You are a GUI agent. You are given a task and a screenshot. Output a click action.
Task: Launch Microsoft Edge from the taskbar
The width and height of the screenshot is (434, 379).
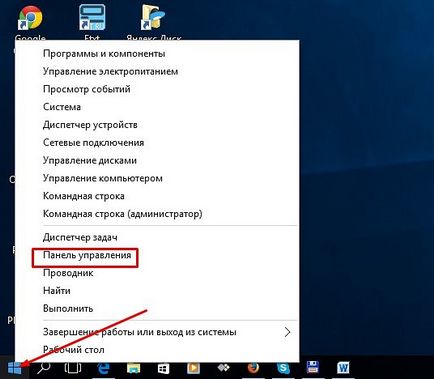click(x=103, y=369)
